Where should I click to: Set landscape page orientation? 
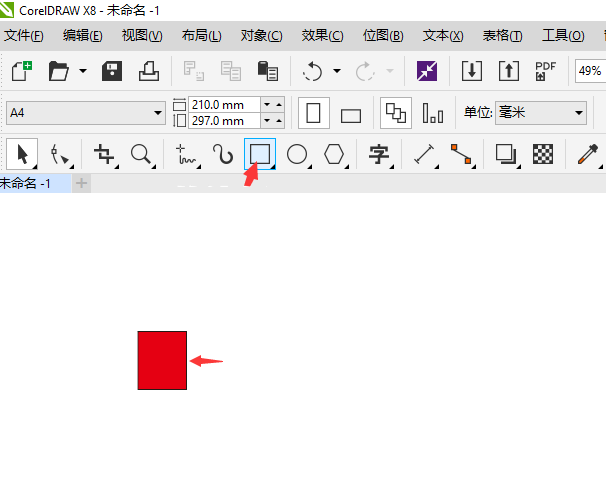351,115
